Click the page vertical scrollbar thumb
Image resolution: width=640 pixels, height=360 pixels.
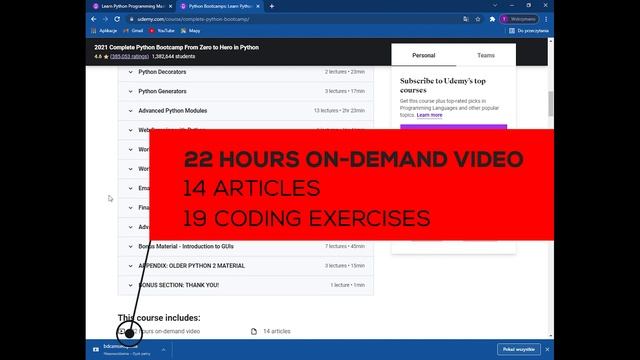(551, 103)
